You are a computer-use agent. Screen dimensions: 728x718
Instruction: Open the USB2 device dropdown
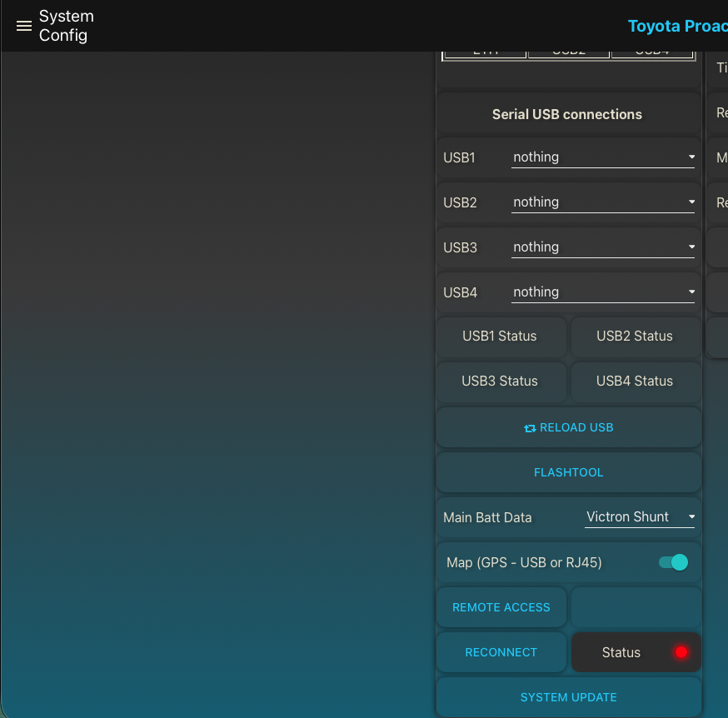(602, 202)
